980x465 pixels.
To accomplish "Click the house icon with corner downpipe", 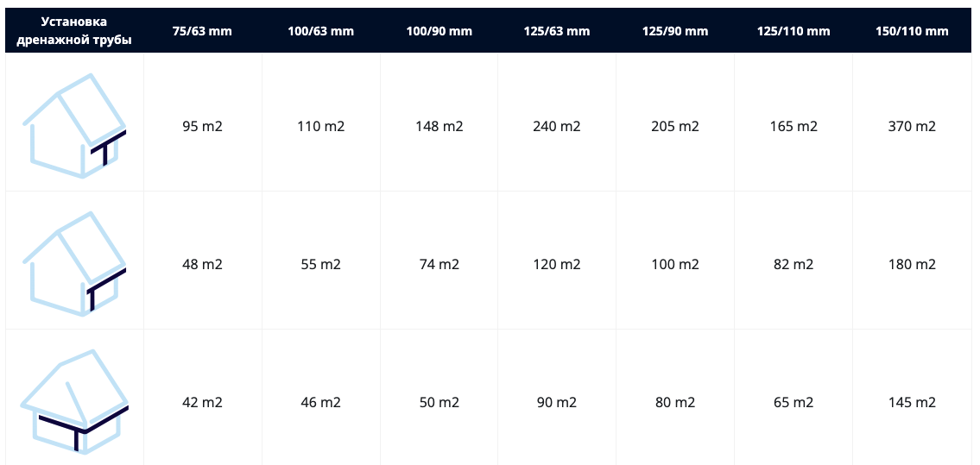I will [74, 263].
